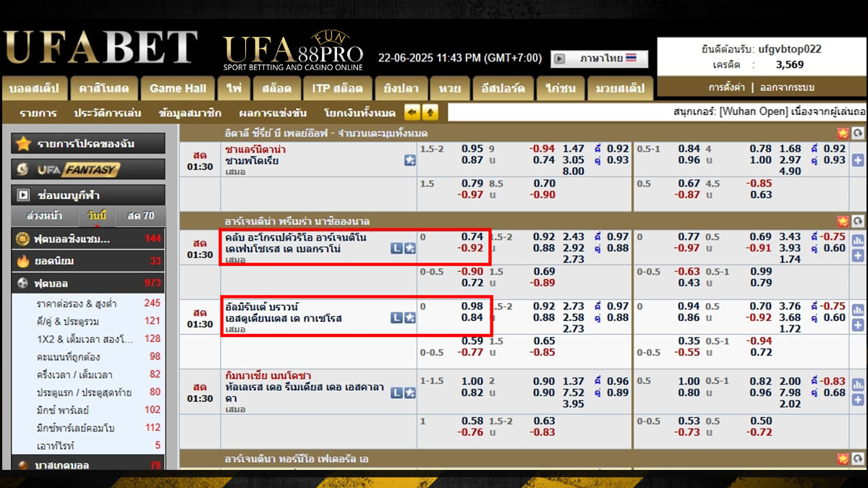Expand the ยอดนิยม category
868x488 pixels.
[x=88, y=261]
